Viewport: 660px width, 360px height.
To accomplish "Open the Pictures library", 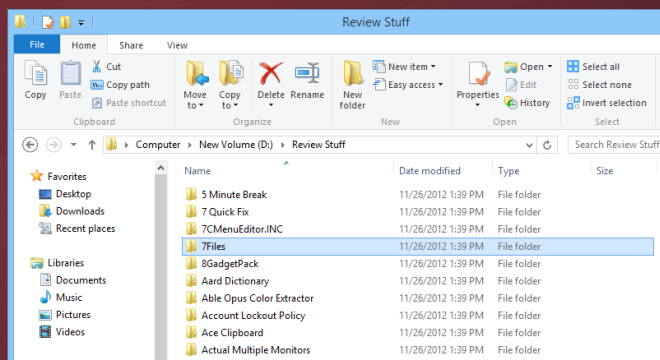I will [65, 315].
